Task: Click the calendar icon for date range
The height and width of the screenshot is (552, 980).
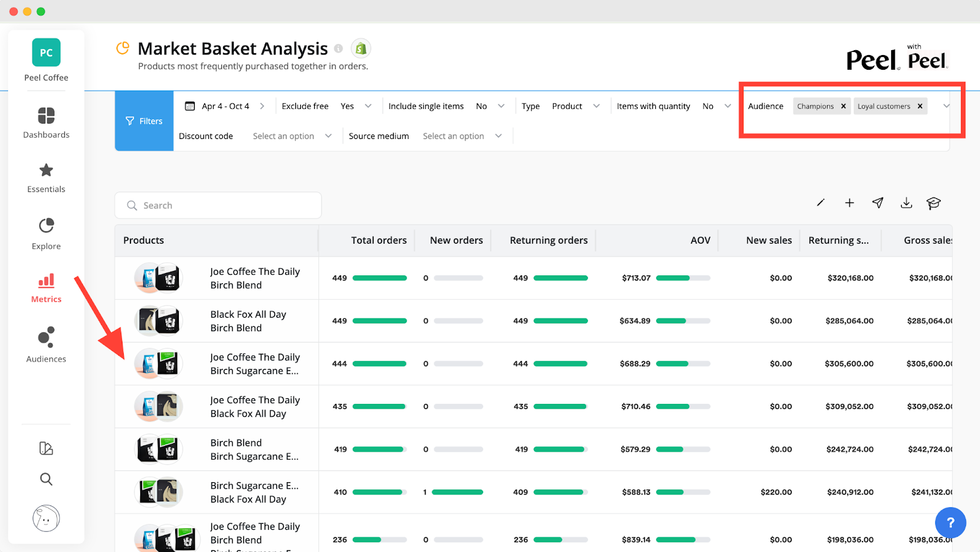Action: point(190,106)
